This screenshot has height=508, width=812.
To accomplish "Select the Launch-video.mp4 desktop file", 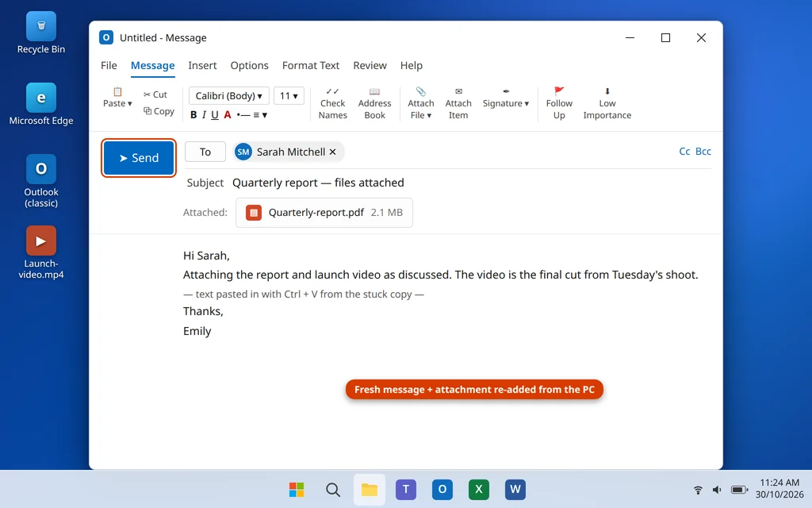I will click(41, 253).
